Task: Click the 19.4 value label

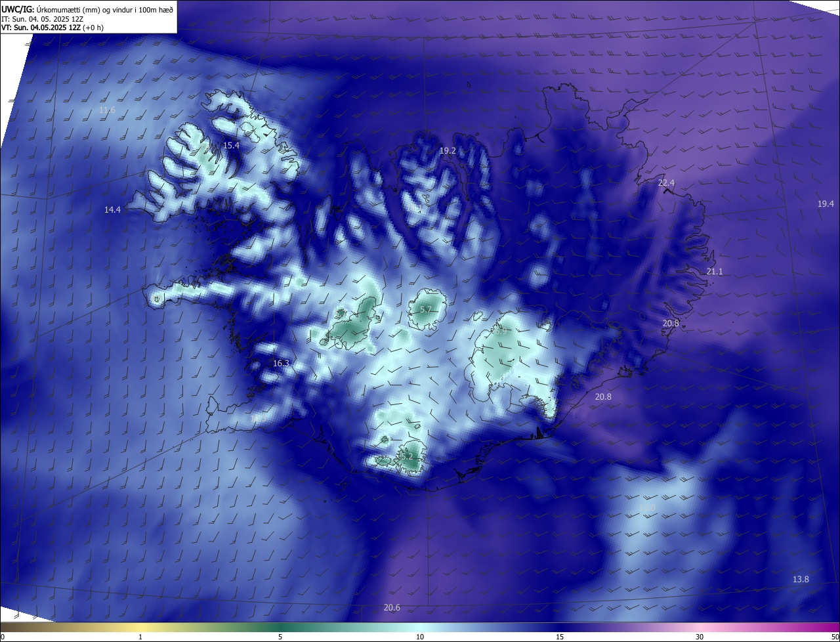Action: click(826, 204)
